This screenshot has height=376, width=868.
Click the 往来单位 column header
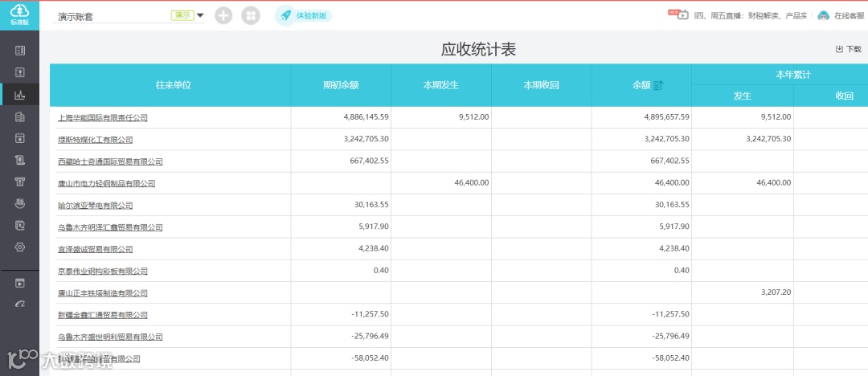coord(173,85)
